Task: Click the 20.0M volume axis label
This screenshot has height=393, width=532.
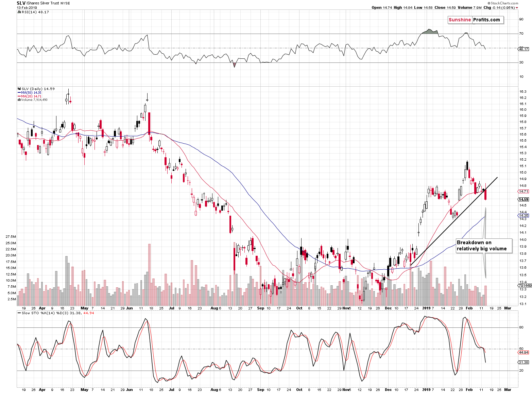Action: 11,255
